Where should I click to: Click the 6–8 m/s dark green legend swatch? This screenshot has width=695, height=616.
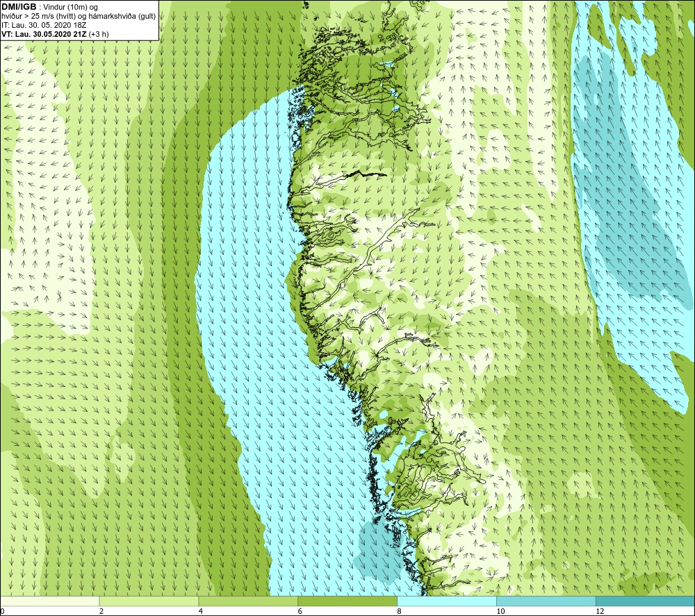click(347, 601)
